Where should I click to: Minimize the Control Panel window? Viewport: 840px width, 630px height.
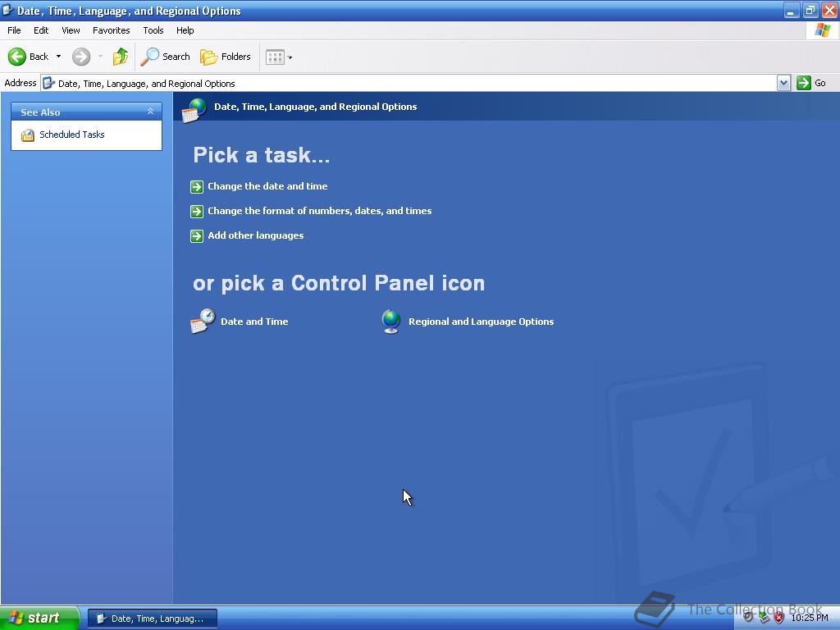pos(792,10)
